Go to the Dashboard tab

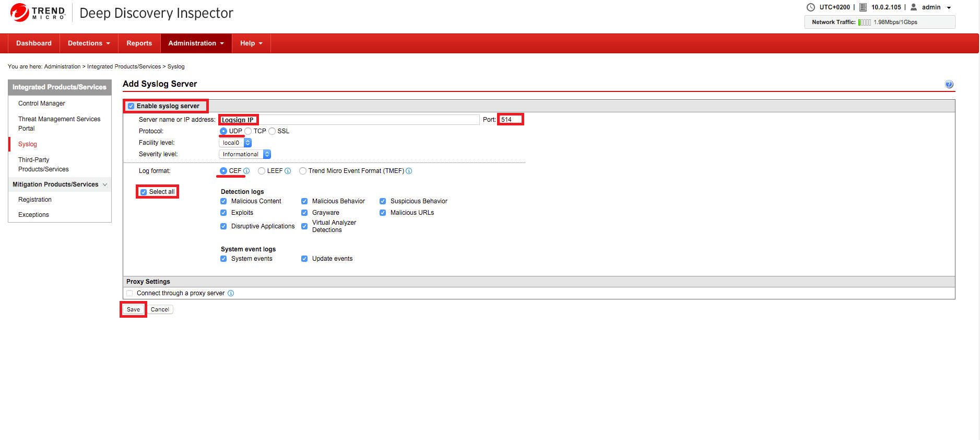click(x=34, y=43)
